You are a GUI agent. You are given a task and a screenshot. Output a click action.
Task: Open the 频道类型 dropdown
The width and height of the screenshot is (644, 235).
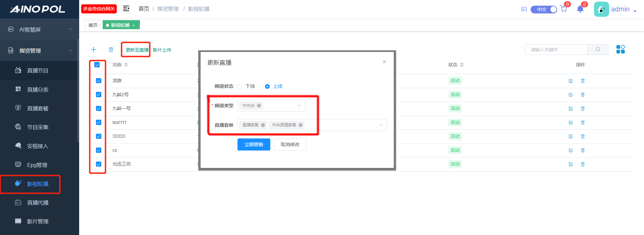(x=299, y=106)
